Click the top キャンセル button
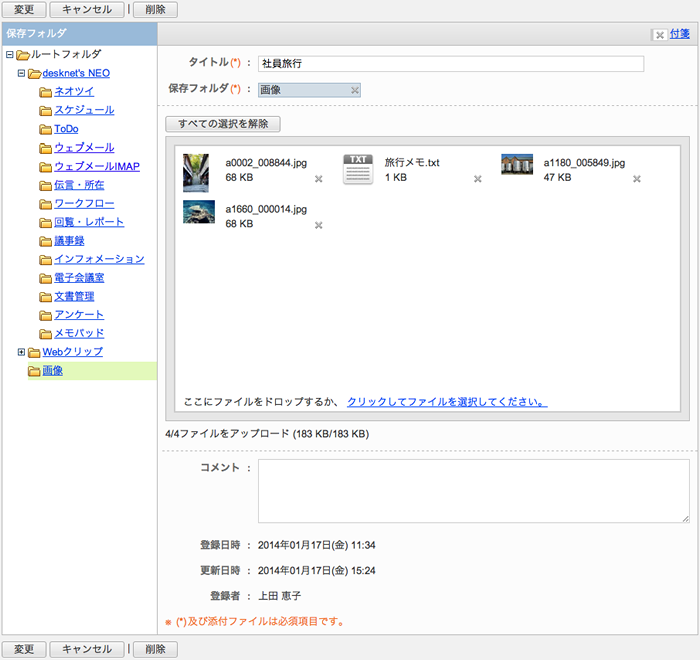 click(87, 9)
